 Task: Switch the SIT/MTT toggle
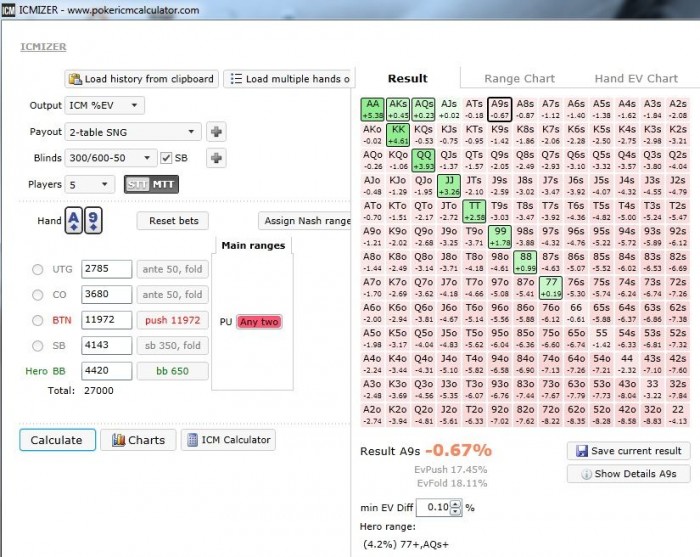pos(151,184)
